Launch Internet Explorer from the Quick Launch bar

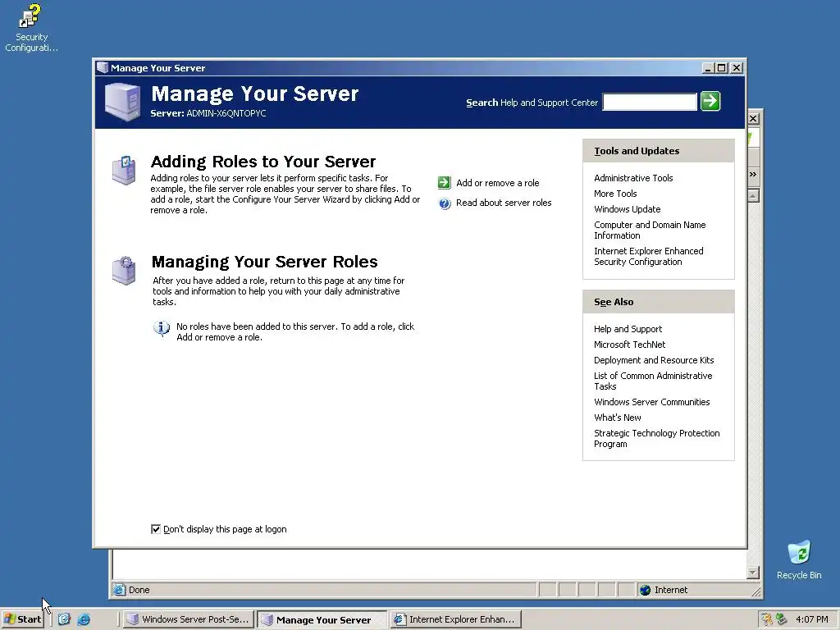pos(84,619)
